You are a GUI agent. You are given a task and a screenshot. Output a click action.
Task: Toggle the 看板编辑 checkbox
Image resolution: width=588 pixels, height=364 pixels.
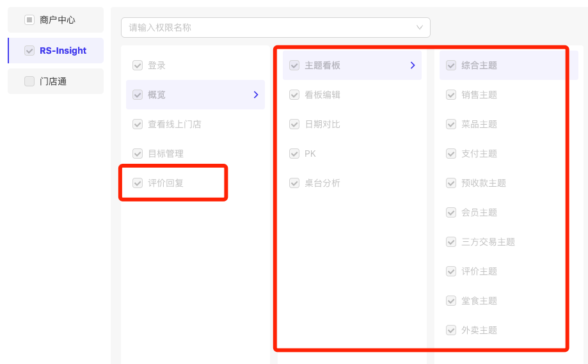tap(294, 95)
